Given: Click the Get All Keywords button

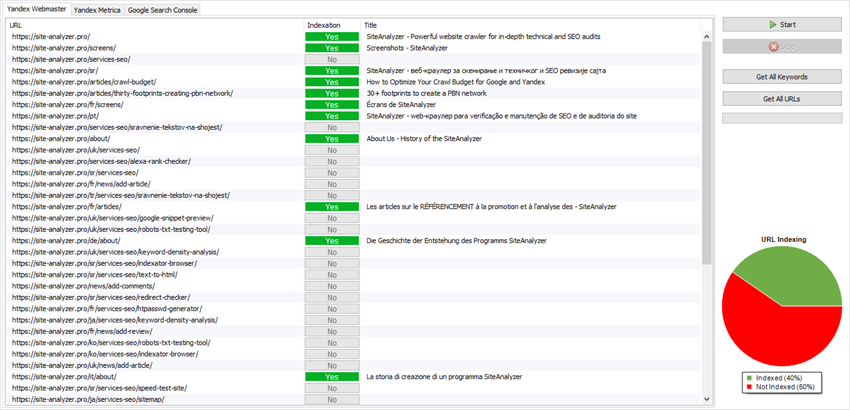Looking at the screenshot, I should [782, 77].
